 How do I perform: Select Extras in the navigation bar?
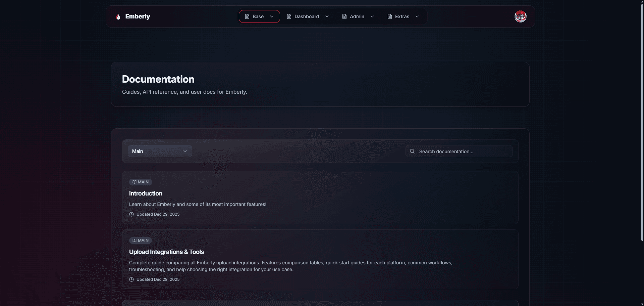[x=401, y=16]
